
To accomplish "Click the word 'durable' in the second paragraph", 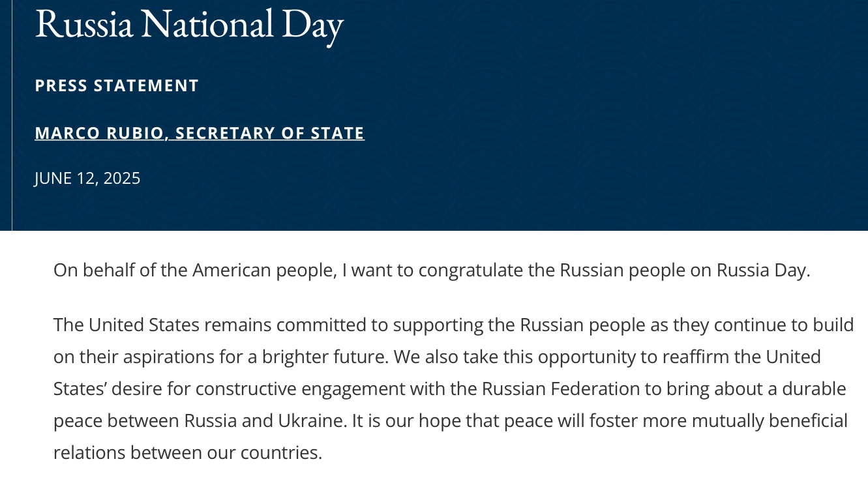I will pyautogui.click(x=813, y=389).
